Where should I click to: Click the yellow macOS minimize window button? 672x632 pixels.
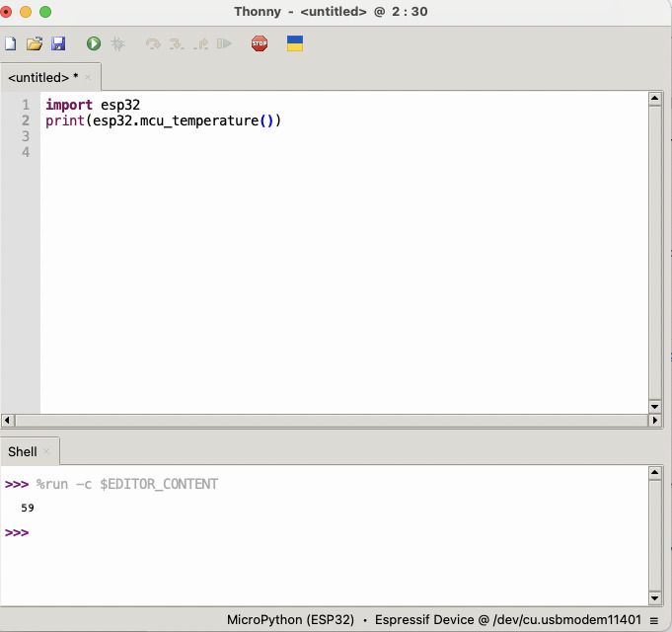26,12
